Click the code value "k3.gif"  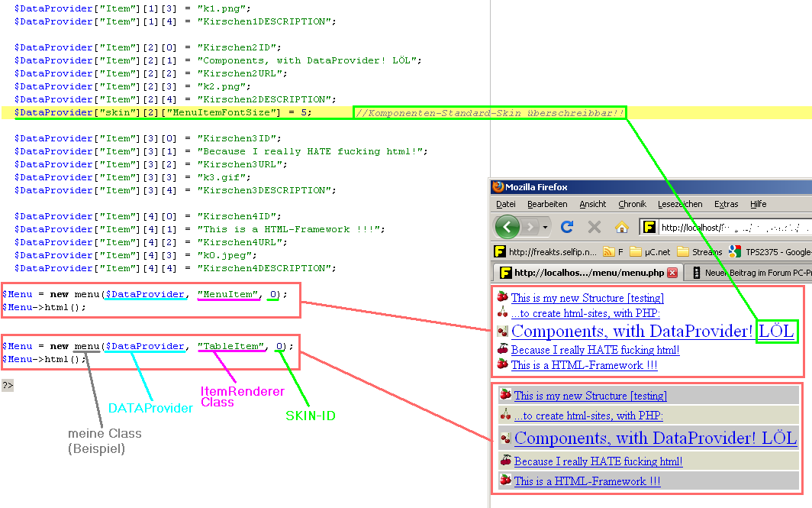pos(221,177)
